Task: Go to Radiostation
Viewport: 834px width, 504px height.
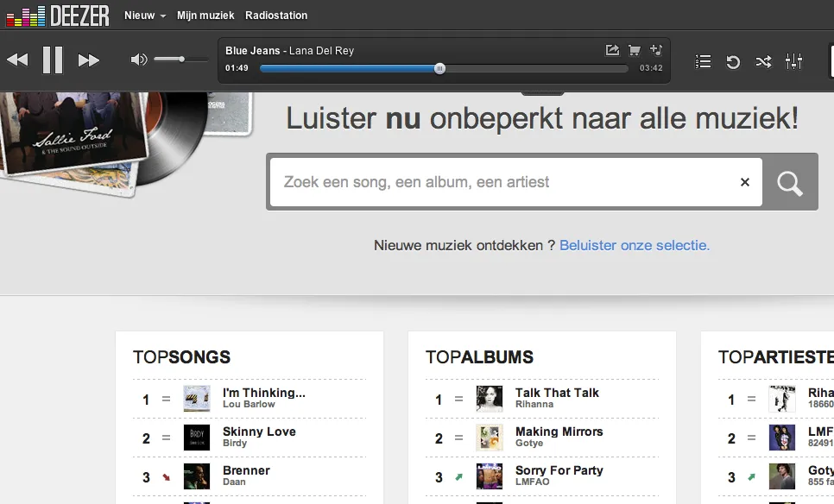Action: (276, 16)
